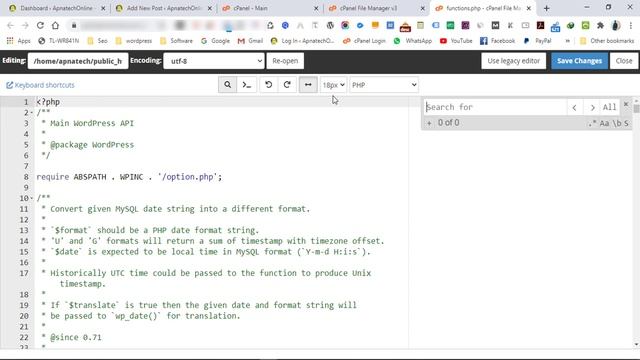640x360 pixels.
Task: Open the command line (go to line) icon
Action: (247, 85)
